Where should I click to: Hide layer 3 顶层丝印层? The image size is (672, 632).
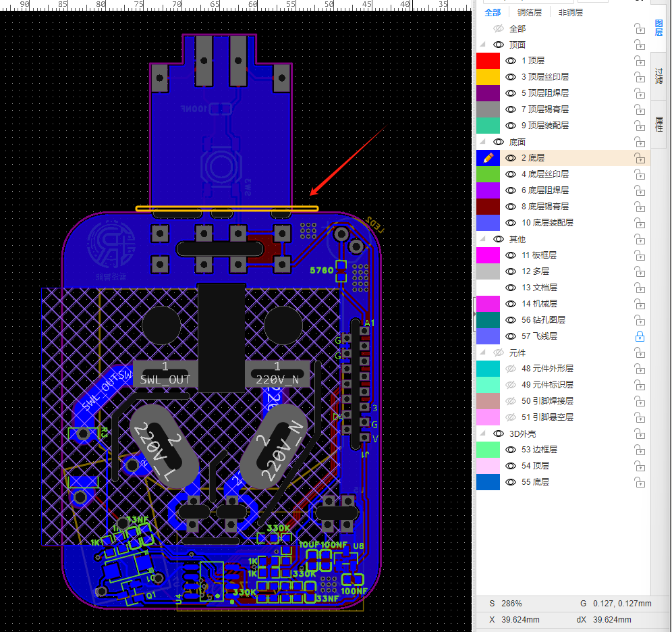tap(511, 77)
